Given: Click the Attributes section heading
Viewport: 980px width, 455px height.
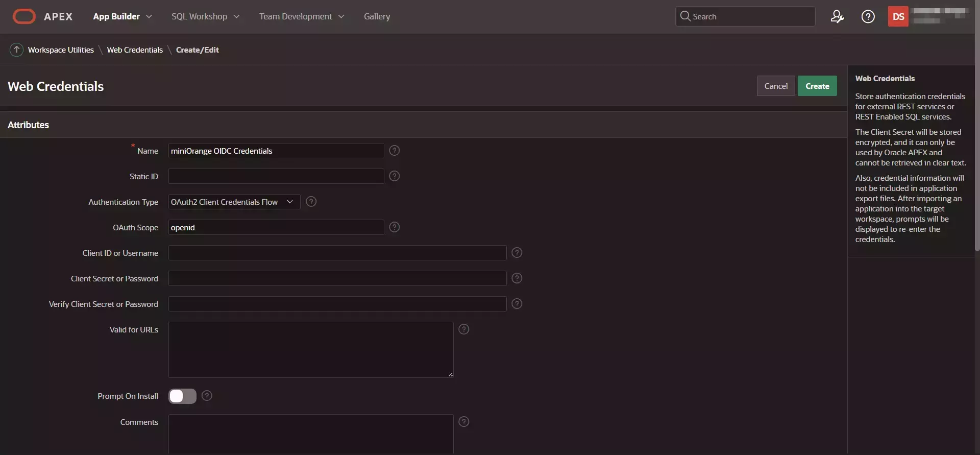Looking at the screenshot, I should pos(28,125).
